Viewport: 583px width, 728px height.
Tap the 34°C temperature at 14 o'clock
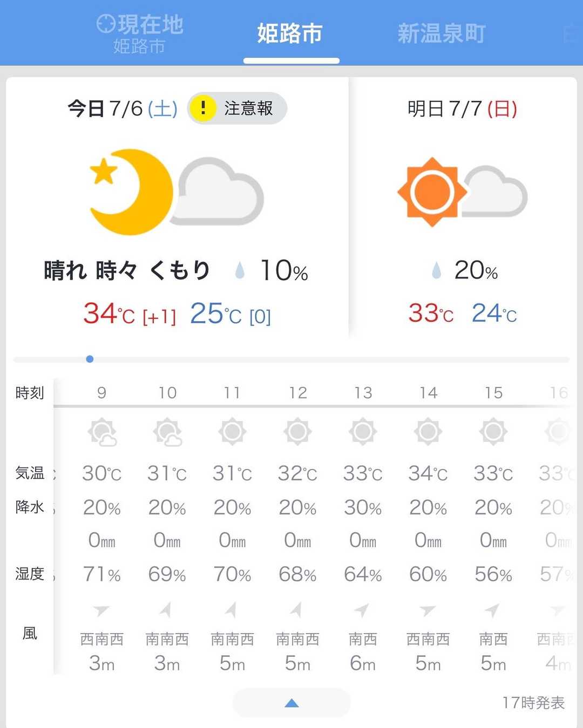(428, 474)
